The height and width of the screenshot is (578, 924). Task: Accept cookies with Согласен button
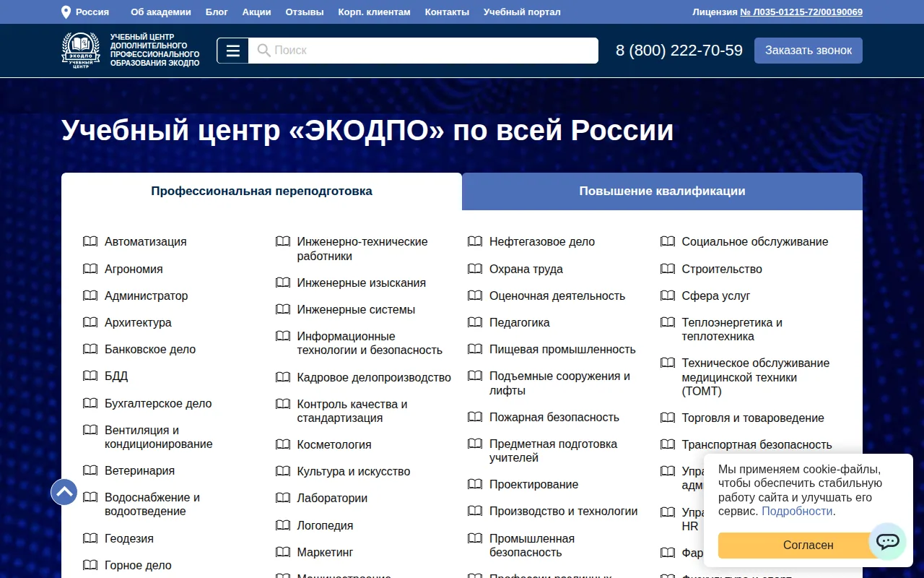tap(808, 545)
